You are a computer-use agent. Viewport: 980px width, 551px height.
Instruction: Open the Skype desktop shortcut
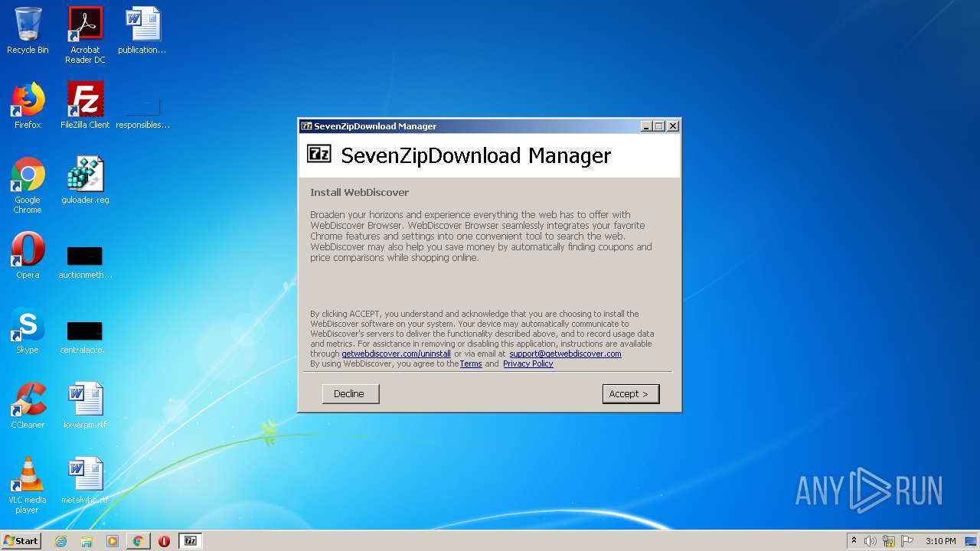click(x=28, y=331)
